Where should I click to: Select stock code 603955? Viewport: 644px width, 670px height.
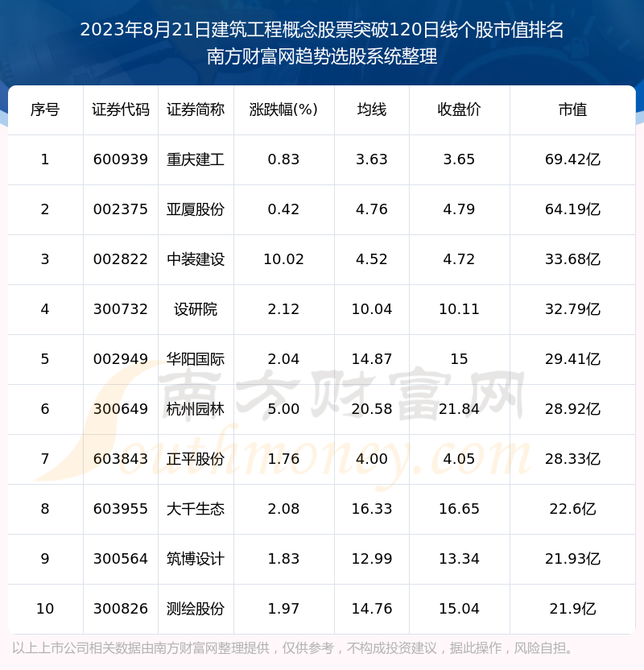click(x=121, y=509)
